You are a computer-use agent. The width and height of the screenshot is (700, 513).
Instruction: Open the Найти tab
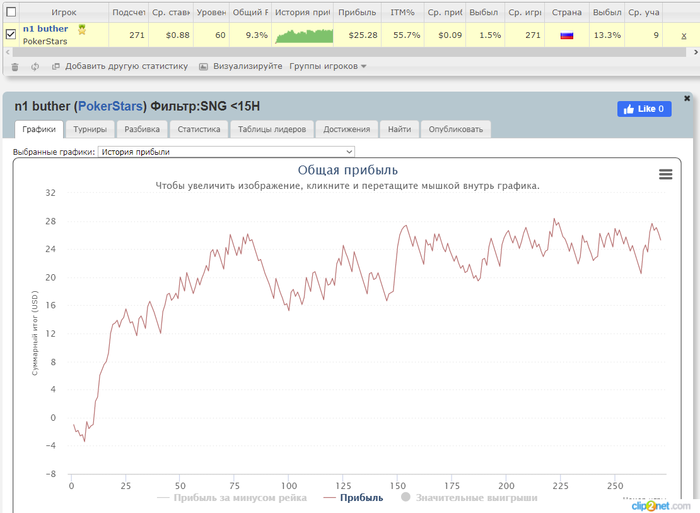tap(399, 129)
